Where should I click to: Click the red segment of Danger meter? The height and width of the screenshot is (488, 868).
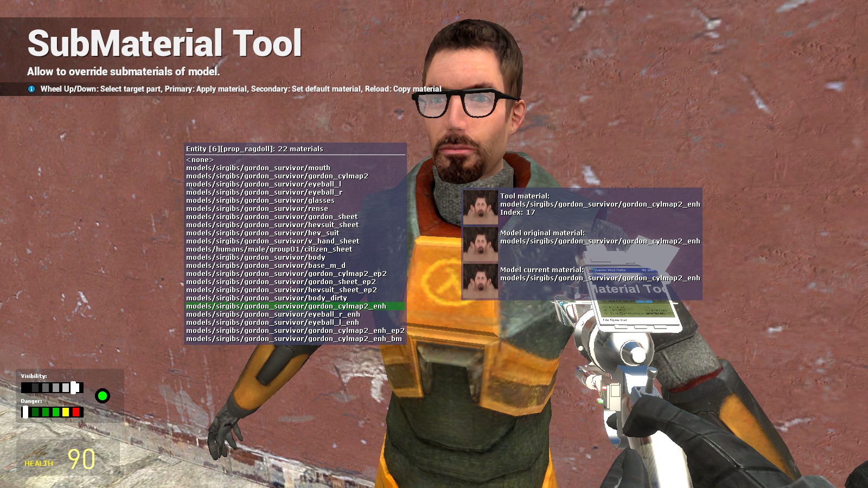pyautogui.click(x=76, y=412)
